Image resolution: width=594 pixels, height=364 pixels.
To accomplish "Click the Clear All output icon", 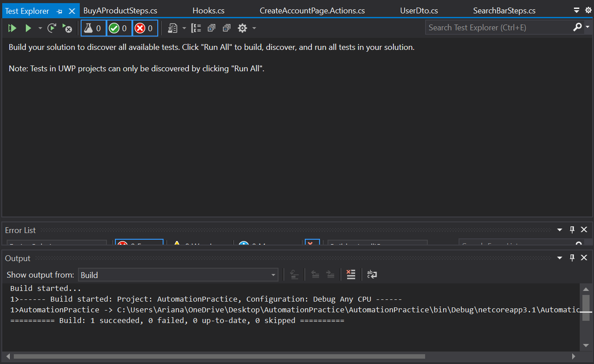I will 351,274.
